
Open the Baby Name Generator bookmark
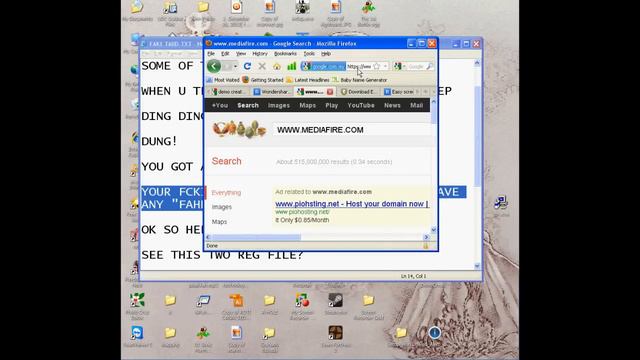[x=360, y=80]
